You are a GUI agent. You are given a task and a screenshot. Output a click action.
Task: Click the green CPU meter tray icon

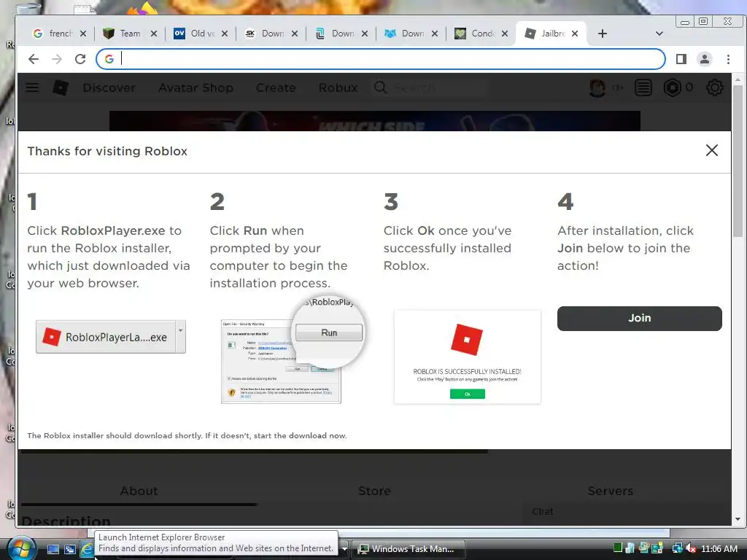click(x=617, y=548)
